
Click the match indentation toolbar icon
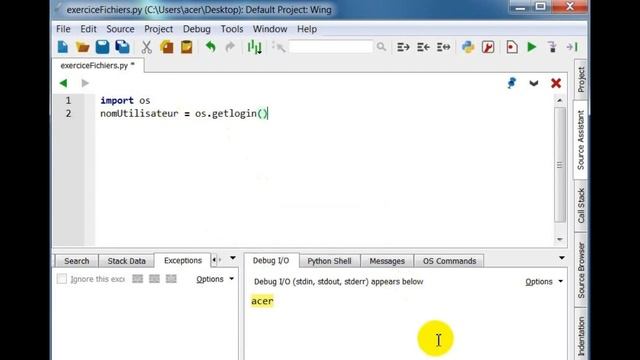tap(443, 47)
